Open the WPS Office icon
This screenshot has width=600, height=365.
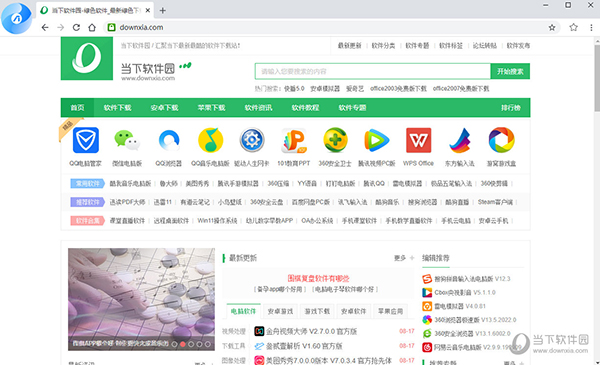pyautogui.click(x=419, y=140)
